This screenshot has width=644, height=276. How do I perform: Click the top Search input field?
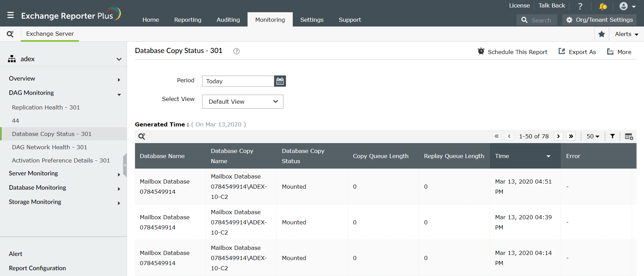pyautogui.click(x=541, y=20)
